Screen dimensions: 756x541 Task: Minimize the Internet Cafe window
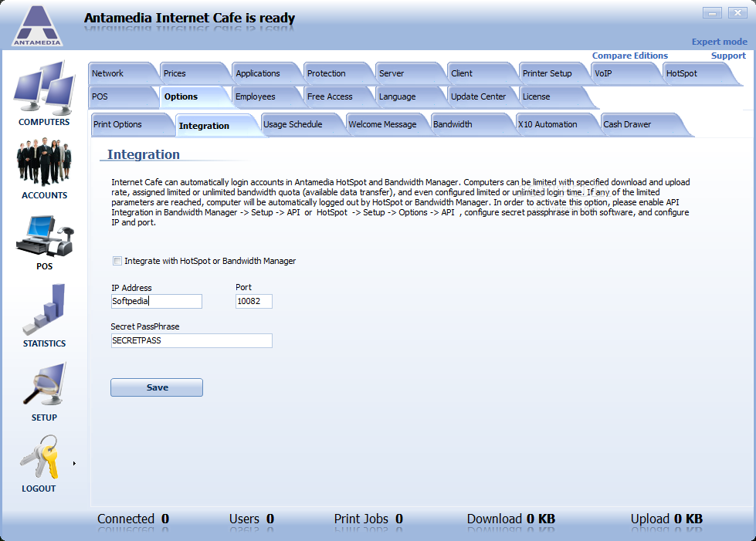[712, 13]
